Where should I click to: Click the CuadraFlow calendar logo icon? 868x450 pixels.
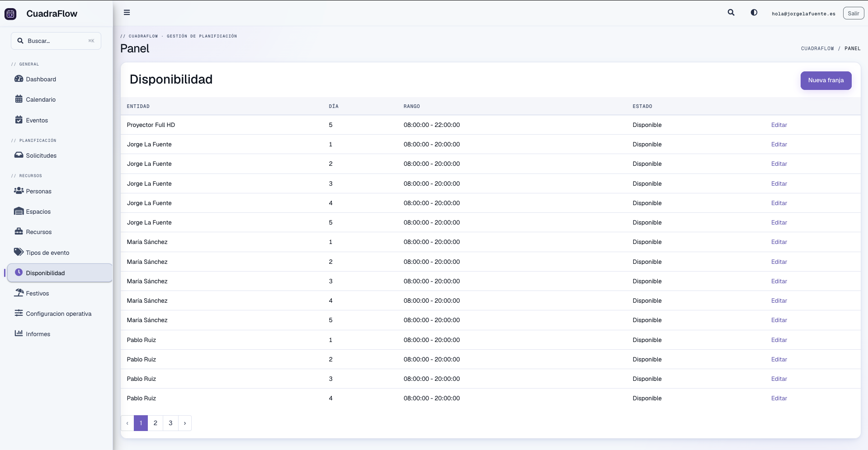coord(10,14)
